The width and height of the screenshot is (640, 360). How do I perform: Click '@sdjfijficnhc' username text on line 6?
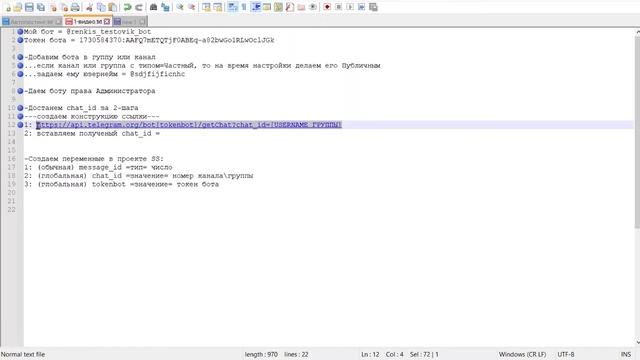tap(158, 74)
